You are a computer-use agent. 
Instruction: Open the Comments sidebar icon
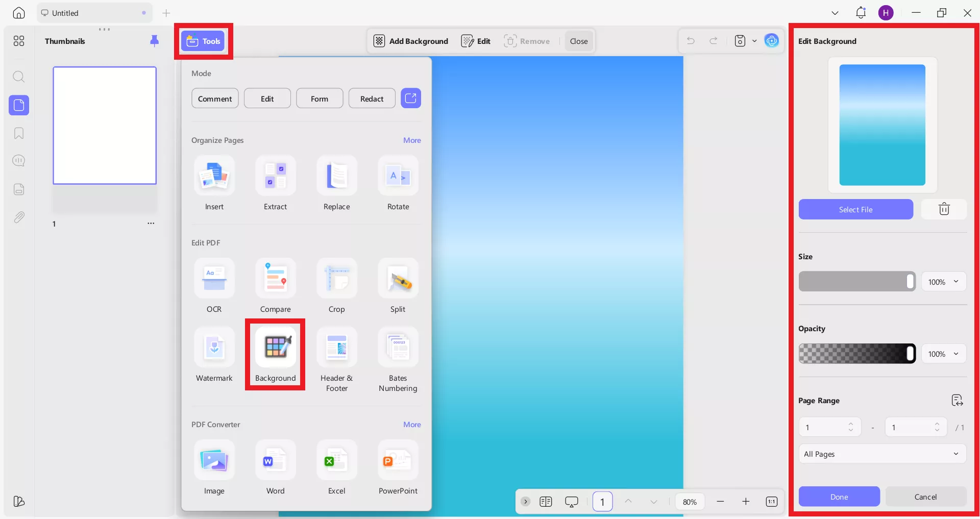coord(19,161)
